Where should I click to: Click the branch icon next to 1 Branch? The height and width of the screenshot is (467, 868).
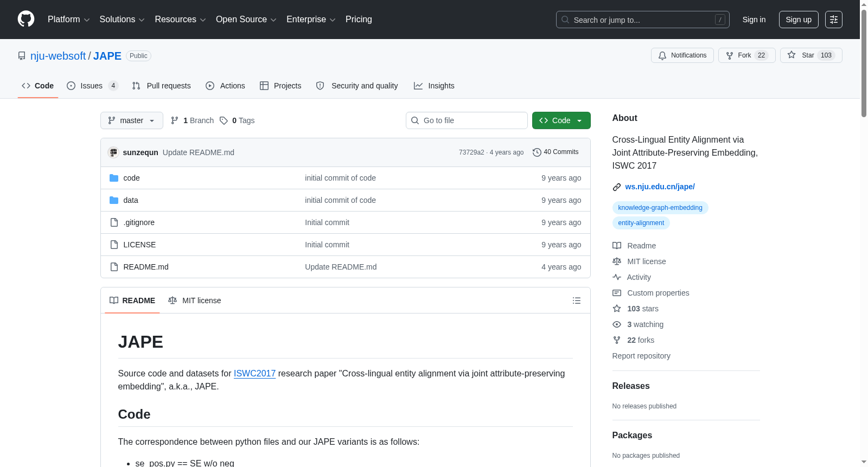(x=175, y=120)
